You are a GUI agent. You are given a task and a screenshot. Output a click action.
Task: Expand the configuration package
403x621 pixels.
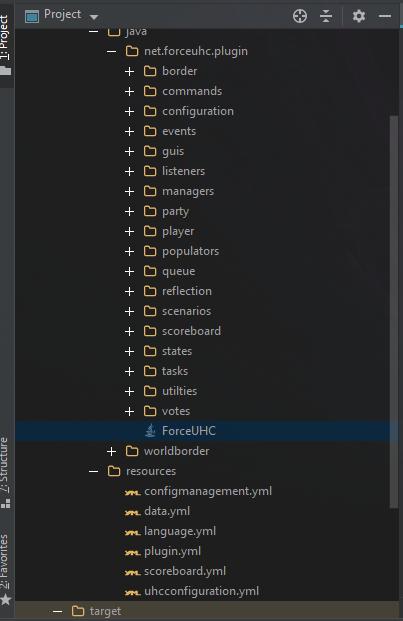coord(129,112)
